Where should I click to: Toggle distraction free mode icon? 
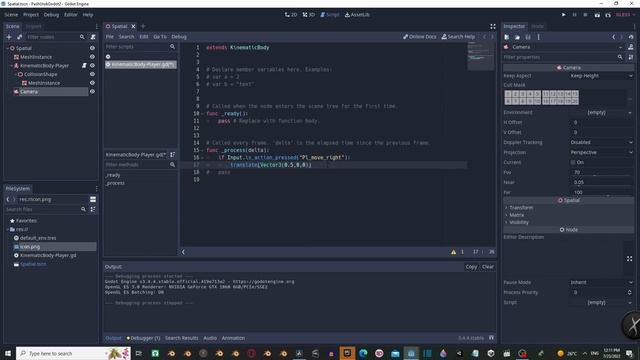493,26
